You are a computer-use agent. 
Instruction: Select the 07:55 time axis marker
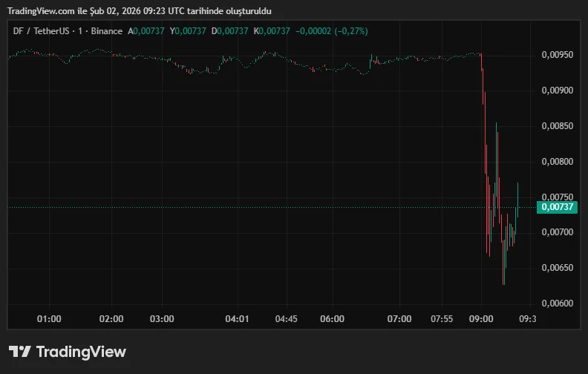[442, 319]
